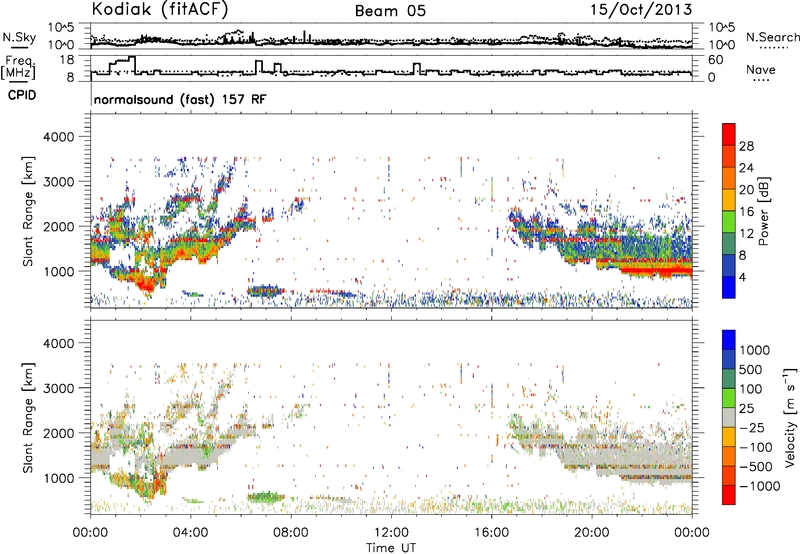Click the "20:00" time axis tick label

[592, 533]
